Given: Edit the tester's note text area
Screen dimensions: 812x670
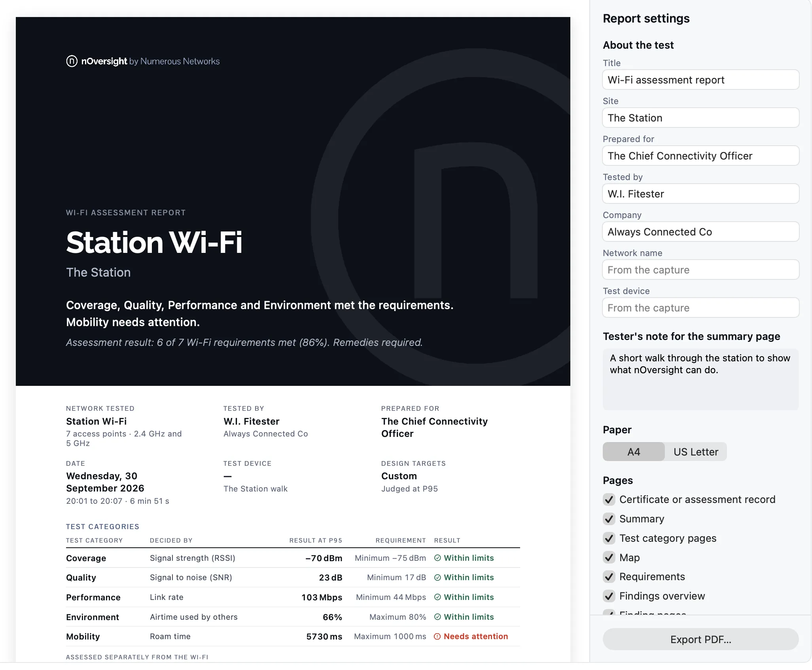Looking at the screenshot, I should pyautogui.click(x=700, y=379).
